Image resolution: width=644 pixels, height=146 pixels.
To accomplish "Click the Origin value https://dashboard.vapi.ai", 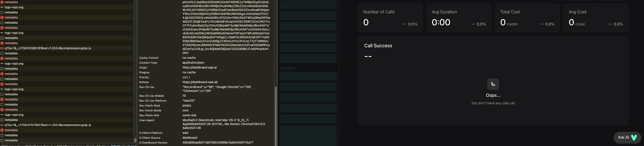I will 199,68.
